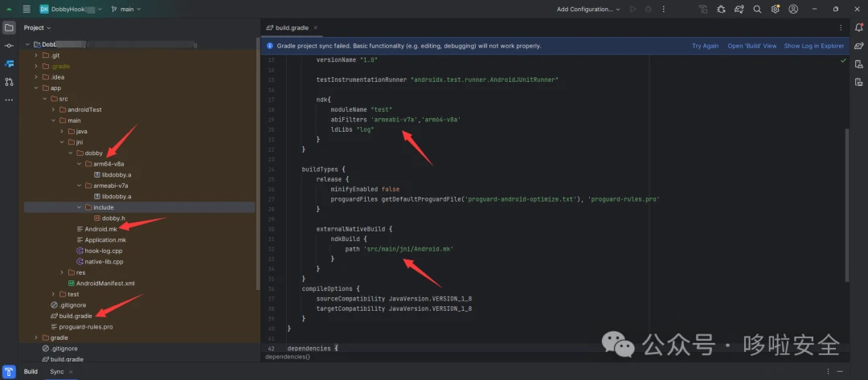Click the Try Again link
The width and height of the screenshot is (868, 380).
(706, 46)
